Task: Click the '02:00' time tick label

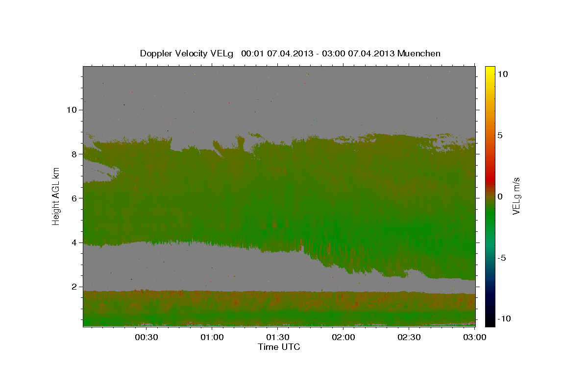Action: [343, 338]
